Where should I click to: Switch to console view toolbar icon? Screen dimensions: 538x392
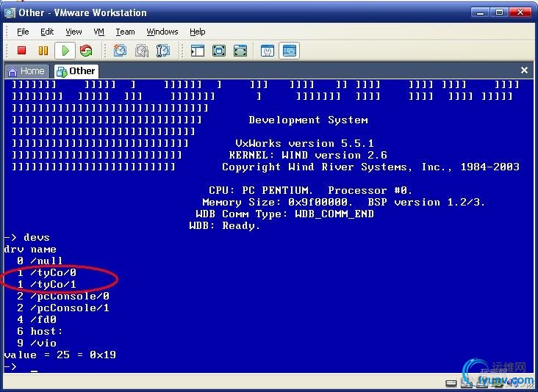click(x=289, y=51)
